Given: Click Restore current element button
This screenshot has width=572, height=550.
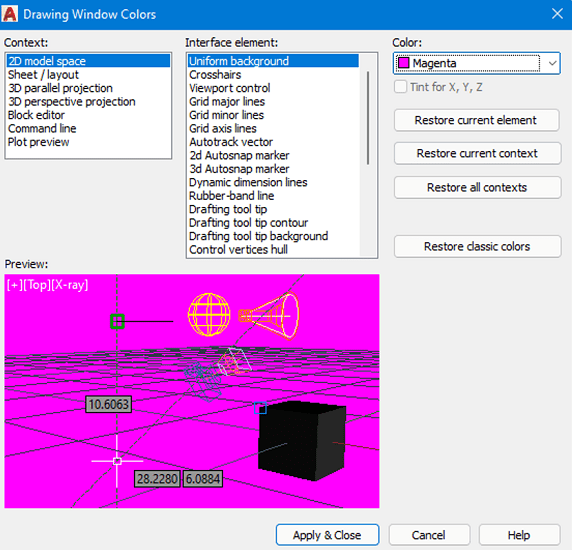Looking at the screenshot, I should click(476, 120).
